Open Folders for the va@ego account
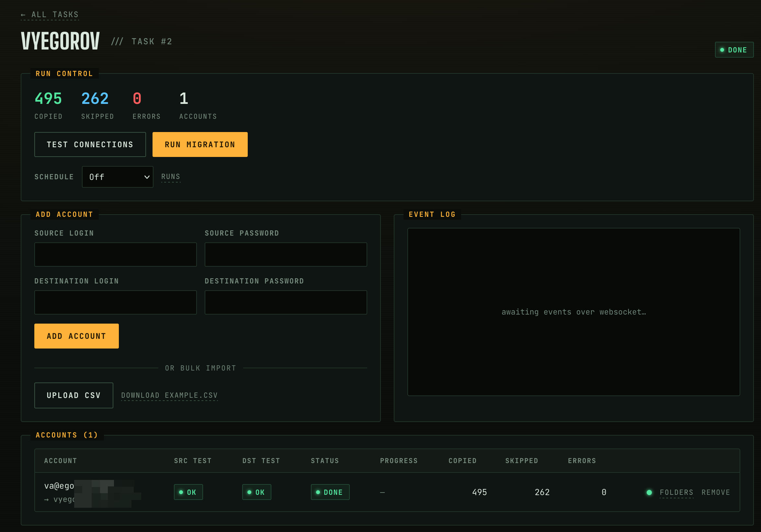This screenshot has height=532, width=761. [676, 492]
